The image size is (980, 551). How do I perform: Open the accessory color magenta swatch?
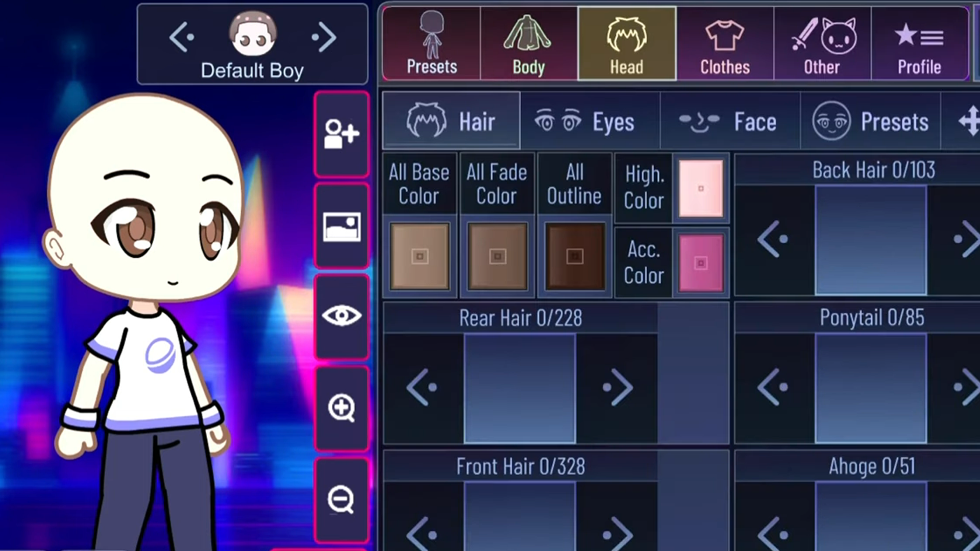pos(701,263)
